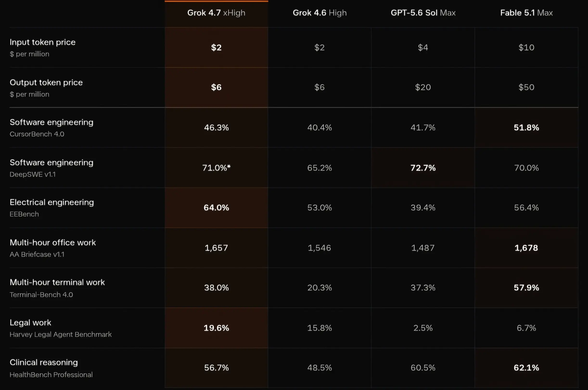Click the AA Briefcase v1.1 label
588x390 pixels.
37,254
